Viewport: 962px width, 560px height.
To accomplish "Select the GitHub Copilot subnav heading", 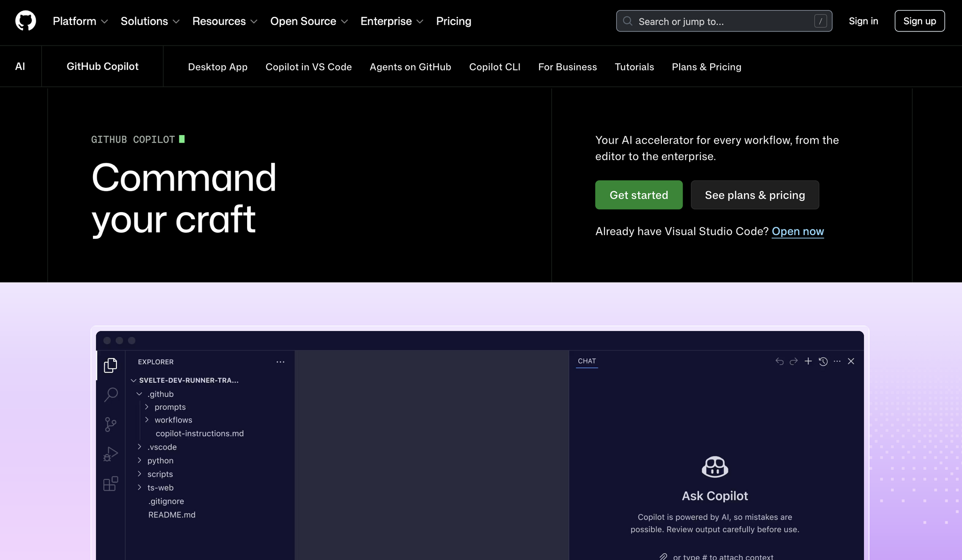I will pos(102,66).
